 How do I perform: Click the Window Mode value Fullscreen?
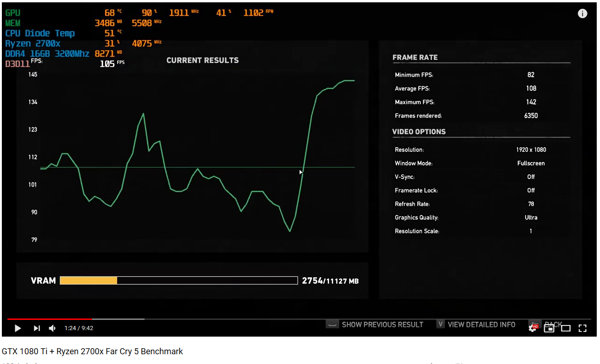[531, 163]
